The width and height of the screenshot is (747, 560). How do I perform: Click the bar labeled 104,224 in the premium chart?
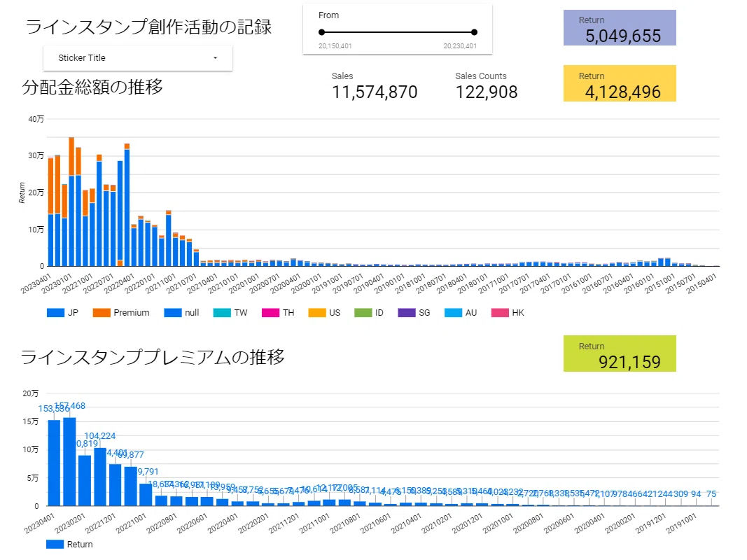pyautogui.click(x=100, y=477)
